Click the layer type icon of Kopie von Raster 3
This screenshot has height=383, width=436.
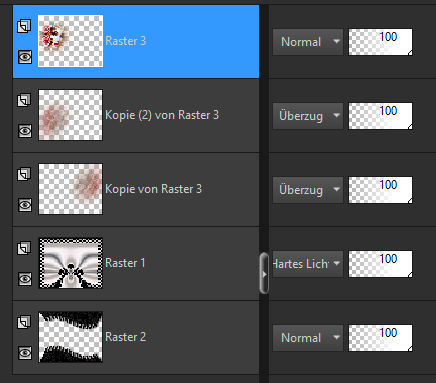pyautogui.click(x=24, y=174)
